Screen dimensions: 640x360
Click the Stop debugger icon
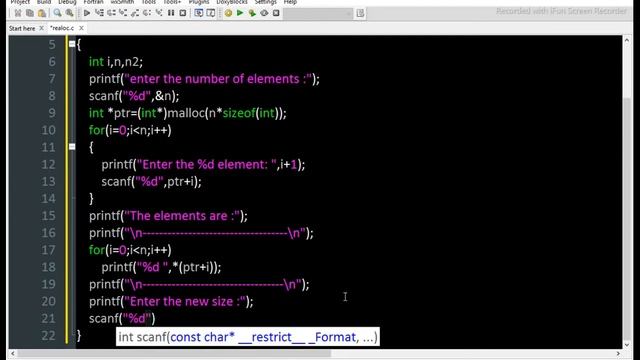tap(183, 13)
